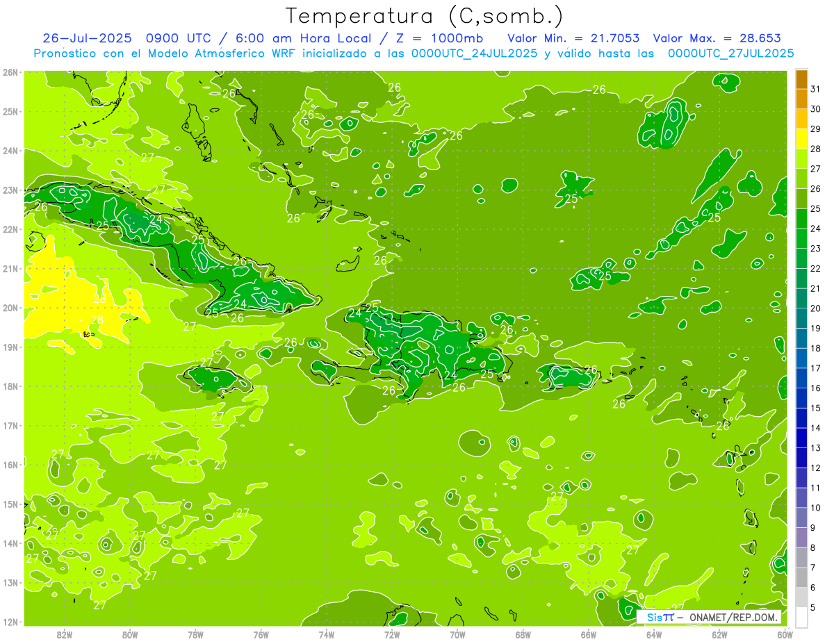Click the "70W" longitude axis label

(457, 634)
